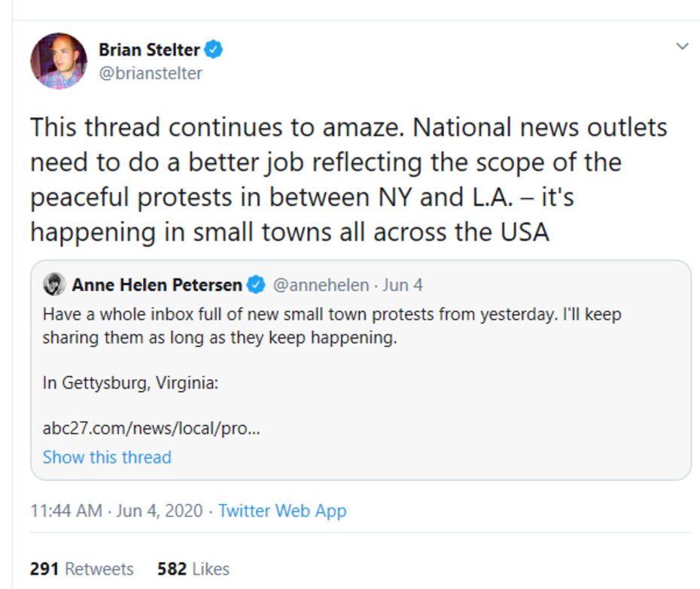700x589 pixels.
Task: Click Anne Helen Petersen's small avatar
Action: pyautogui.click(x=53, y=285)
